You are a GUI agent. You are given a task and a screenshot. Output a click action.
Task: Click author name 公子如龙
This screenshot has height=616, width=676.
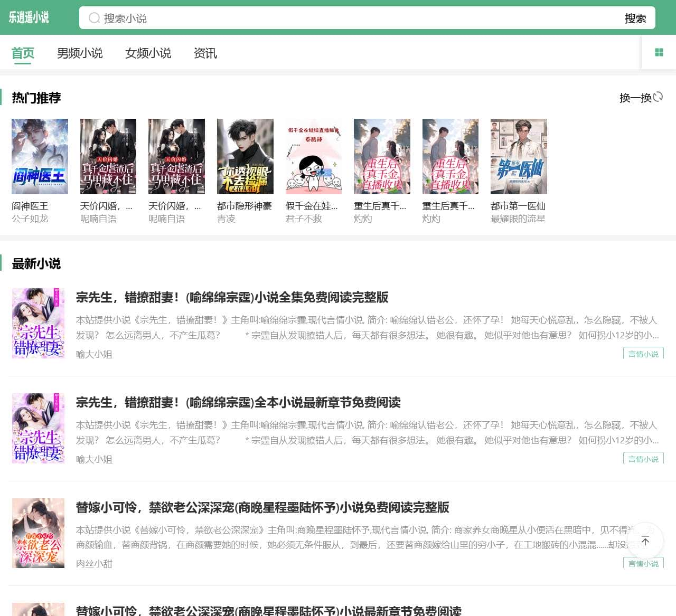coord(30,219)
